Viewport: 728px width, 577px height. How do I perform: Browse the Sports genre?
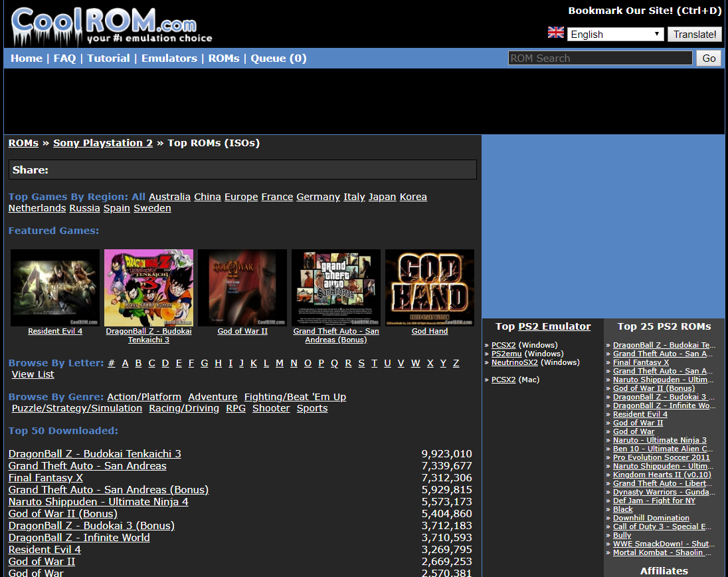click(312, 408)
